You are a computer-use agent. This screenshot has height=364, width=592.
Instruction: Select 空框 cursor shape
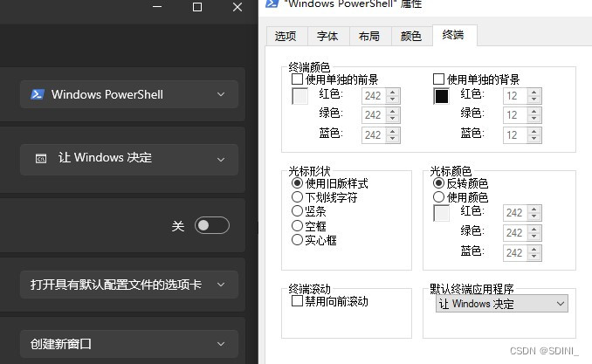pos(297,225)
